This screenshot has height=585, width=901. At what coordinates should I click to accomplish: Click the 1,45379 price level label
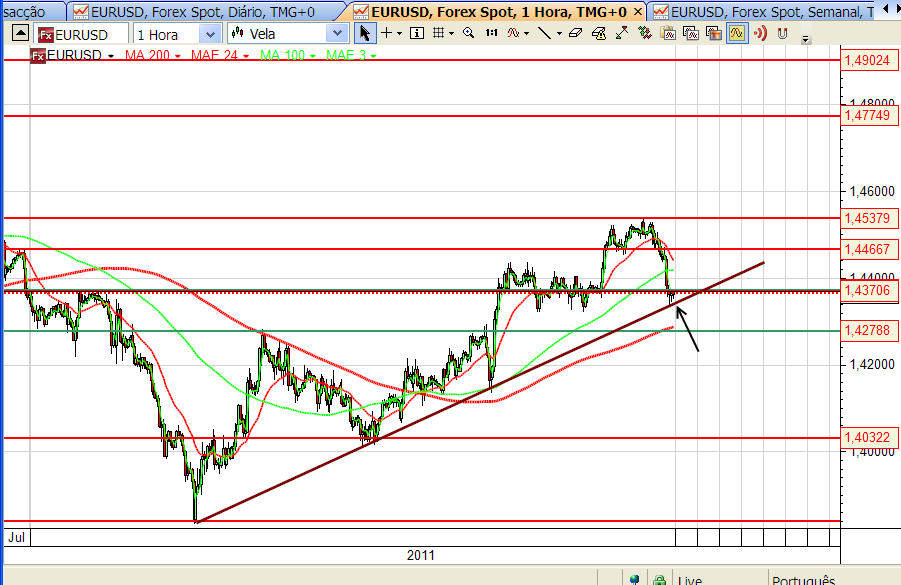(868, 218)
